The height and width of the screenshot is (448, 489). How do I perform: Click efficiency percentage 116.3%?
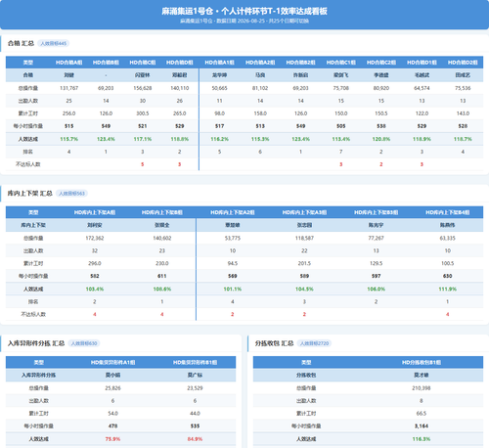422,439
